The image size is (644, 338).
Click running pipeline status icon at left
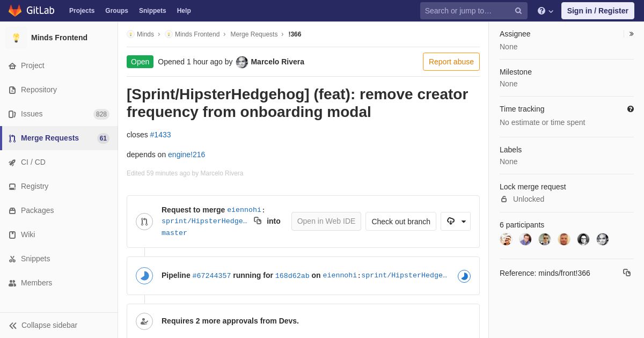pos(144,276)
